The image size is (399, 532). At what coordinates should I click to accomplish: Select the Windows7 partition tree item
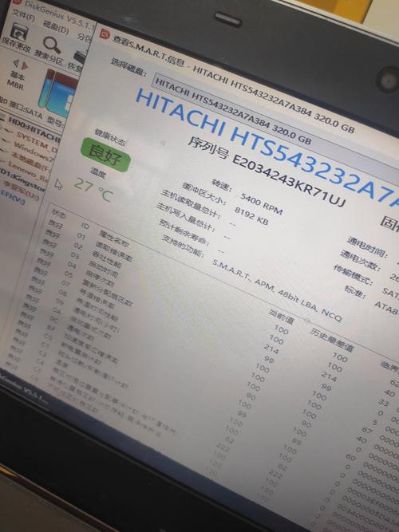click(x=36, y=151)
